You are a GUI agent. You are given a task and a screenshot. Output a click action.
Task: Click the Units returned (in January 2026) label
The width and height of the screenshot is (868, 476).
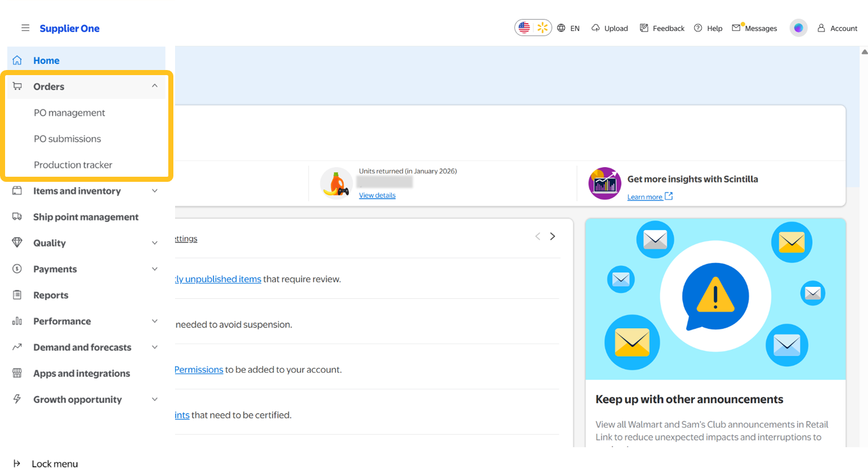[408, 171]
